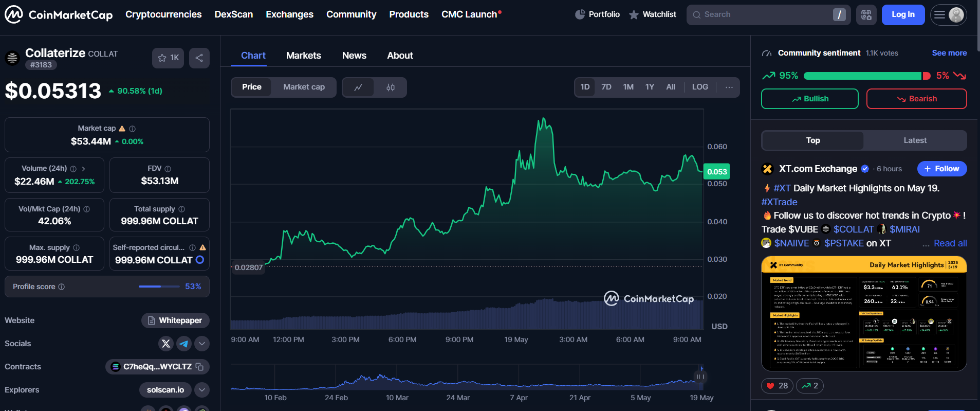This screenshot has width=980, height=411.
Task: Toggle LOG scale on the chart
Action: coord(700,87)
